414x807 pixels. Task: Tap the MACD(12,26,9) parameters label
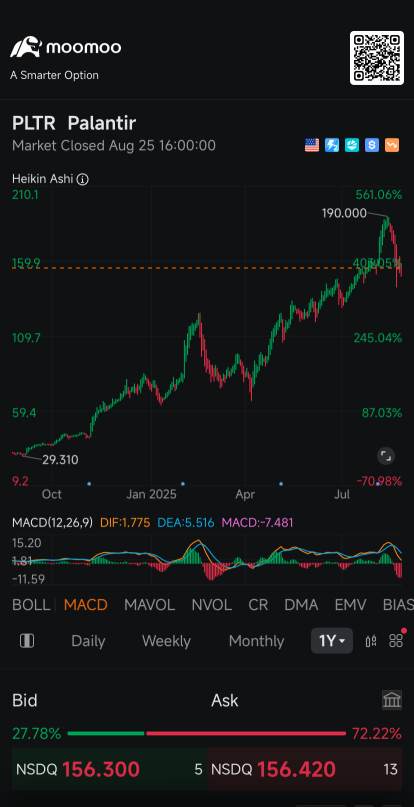tap(52, 523)
